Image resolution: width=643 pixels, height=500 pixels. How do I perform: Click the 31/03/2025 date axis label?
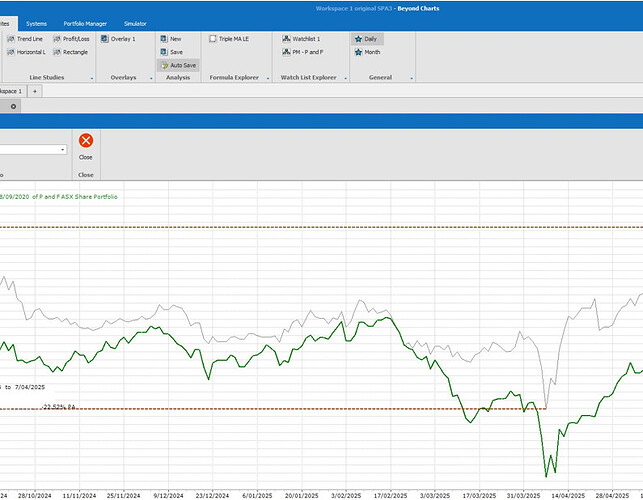[x=523, y=495]
